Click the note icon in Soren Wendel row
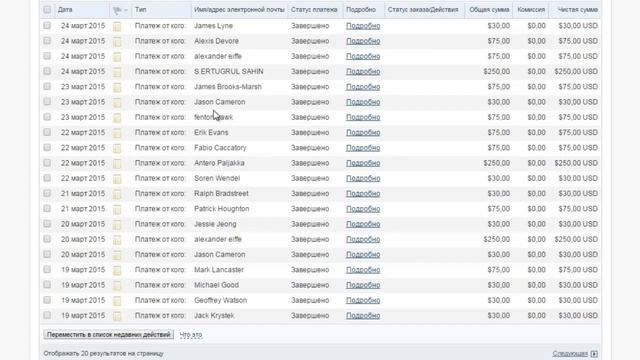640x360 pixels. click(x=117, y=179)
